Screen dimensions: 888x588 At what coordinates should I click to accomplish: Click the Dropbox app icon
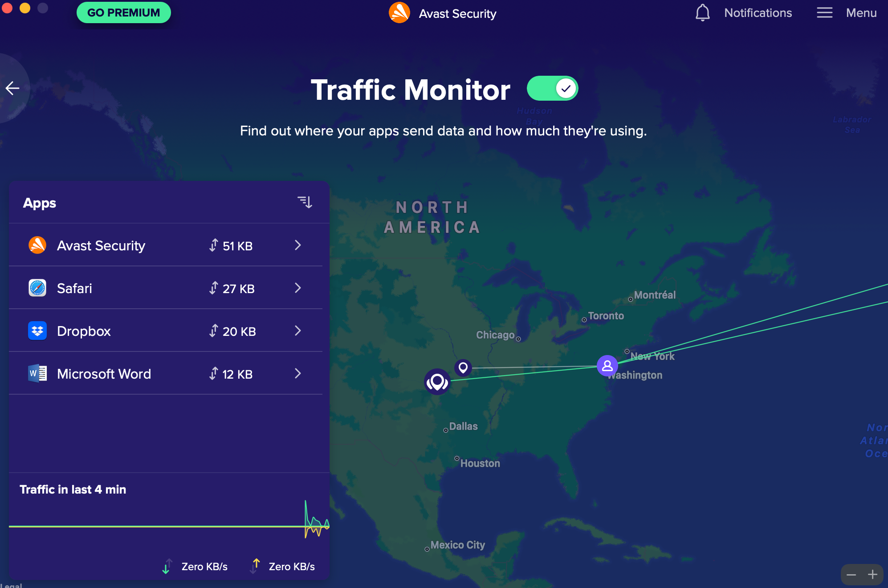point(37,330)
